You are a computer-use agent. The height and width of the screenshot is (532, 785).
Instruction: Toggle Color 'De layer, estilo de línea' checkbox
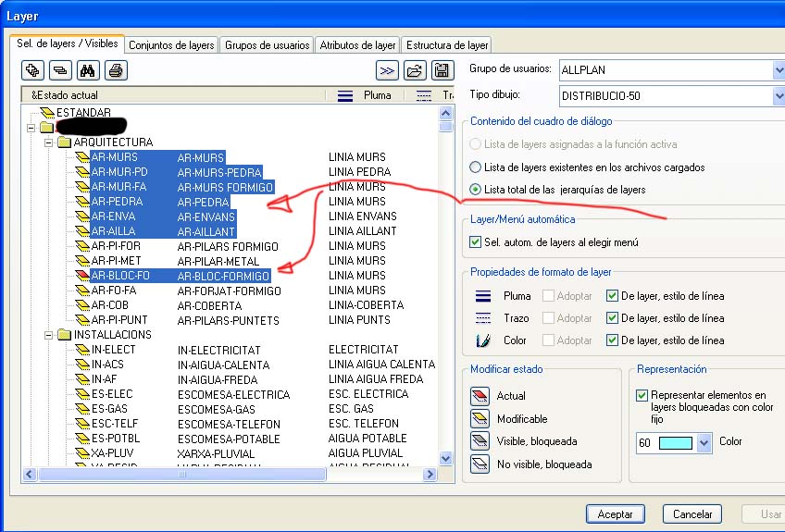(612, 340)
